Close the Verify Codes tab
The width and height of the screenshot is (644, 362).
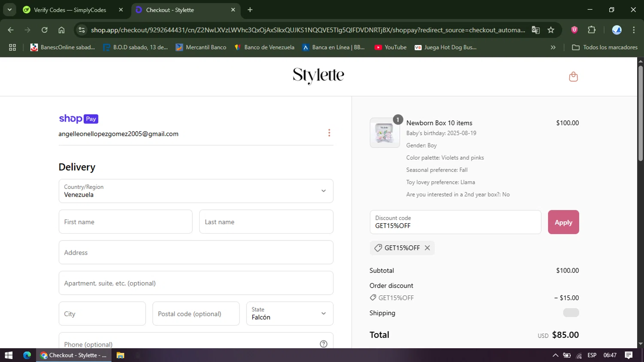pos(121,10)
